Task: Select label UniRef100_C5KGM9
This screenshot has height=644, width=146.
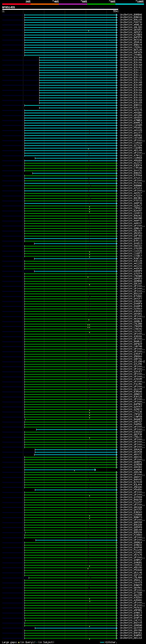Action: click(131, 326)
